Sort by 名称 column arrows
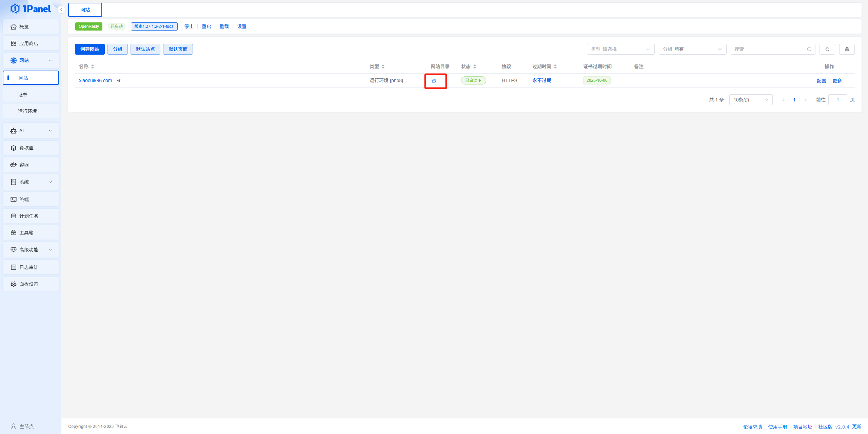868x434 pixels. 93,67
